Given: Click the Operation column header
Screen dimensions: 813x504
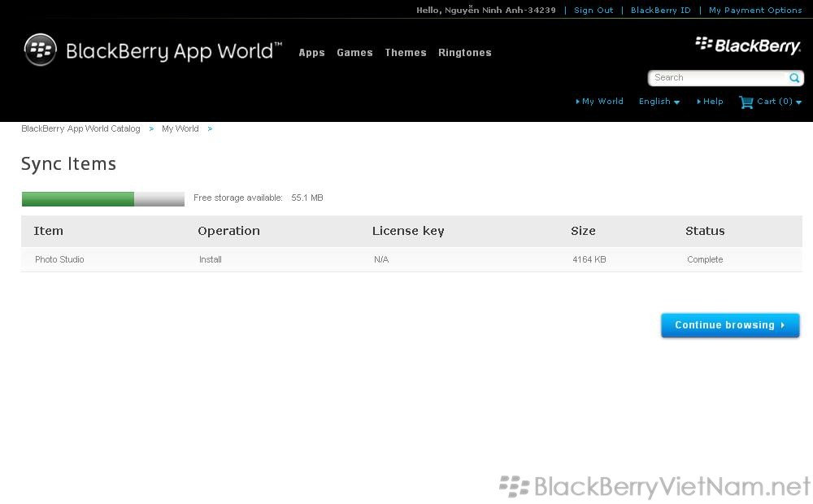Looking at the screenshot, I should 228,231.
